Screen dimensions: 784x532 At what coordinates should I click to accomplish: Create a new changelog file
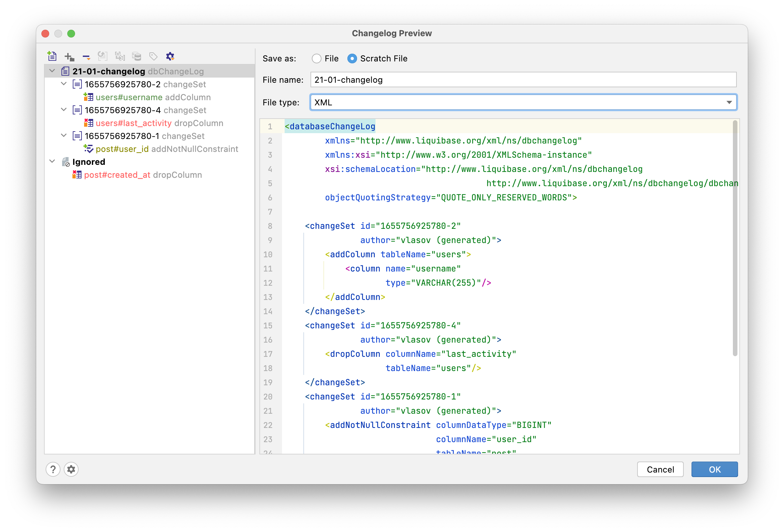coord(52,56)
